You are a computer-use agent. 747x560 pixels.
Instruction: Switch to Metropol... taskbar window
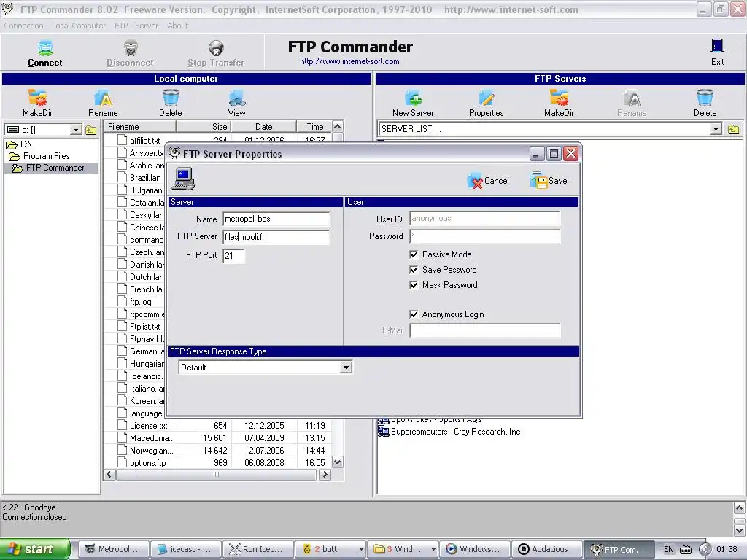pos(113,550)
